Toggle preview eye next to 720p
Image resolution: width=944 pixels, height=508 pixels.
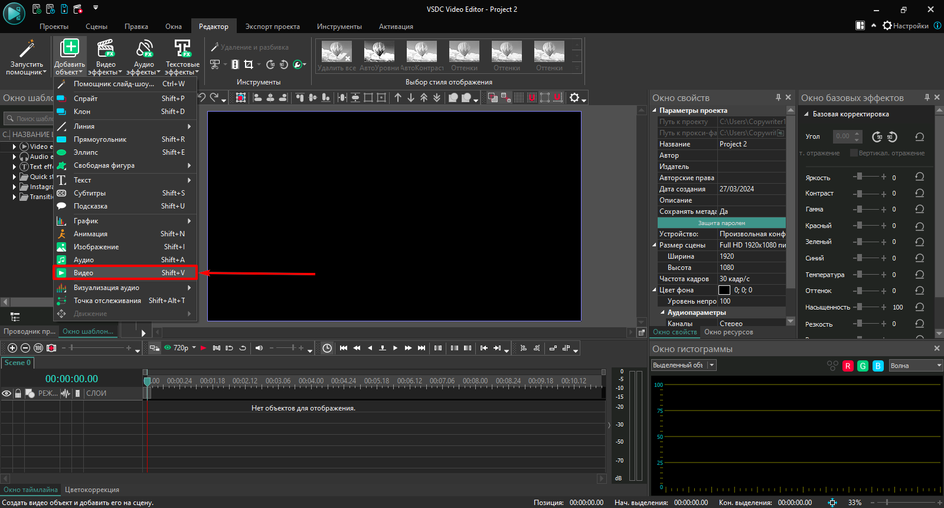point(168,348)
